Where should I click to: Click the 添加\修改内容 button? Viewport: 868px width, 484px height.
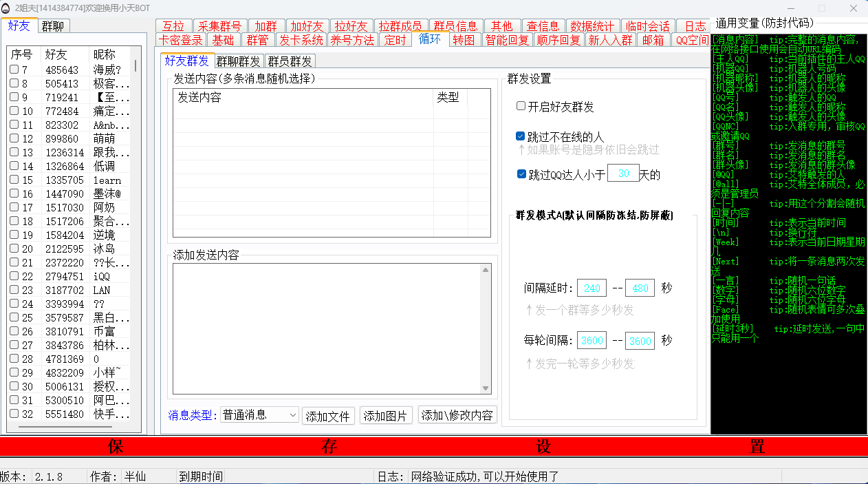457,416
